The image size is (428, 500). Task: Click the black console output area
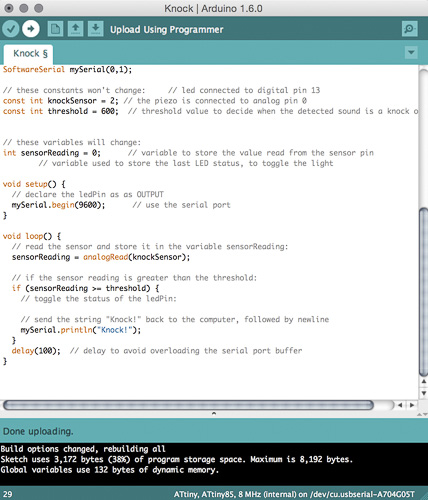[214, 464]
